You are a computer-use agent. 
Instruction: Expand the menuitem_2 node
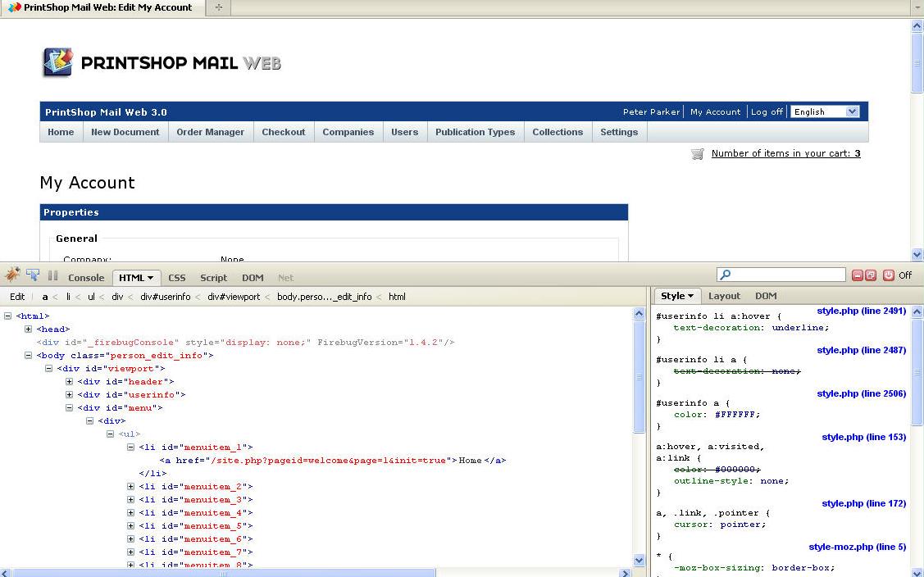tap(131, 486)
